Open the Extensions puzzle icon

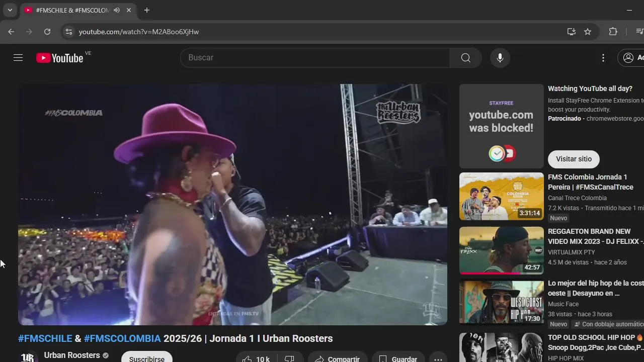613,32
